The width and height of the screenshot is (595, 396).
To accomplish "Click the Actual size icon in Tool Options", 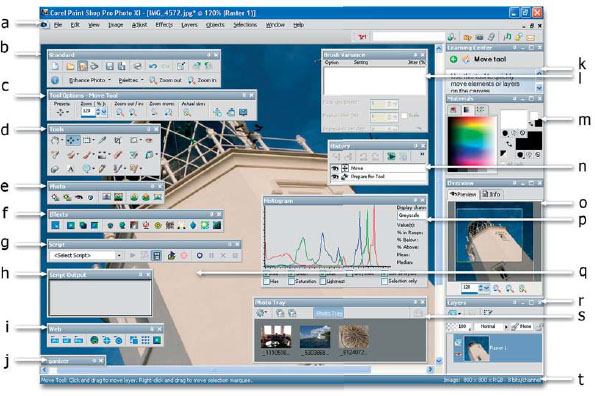I will coord(186,112).
